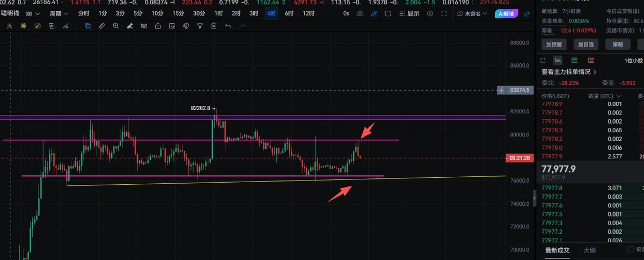This screenshot has height=260, width=644.
Task: Click the magnet snap icon
Action: [186, 25]
